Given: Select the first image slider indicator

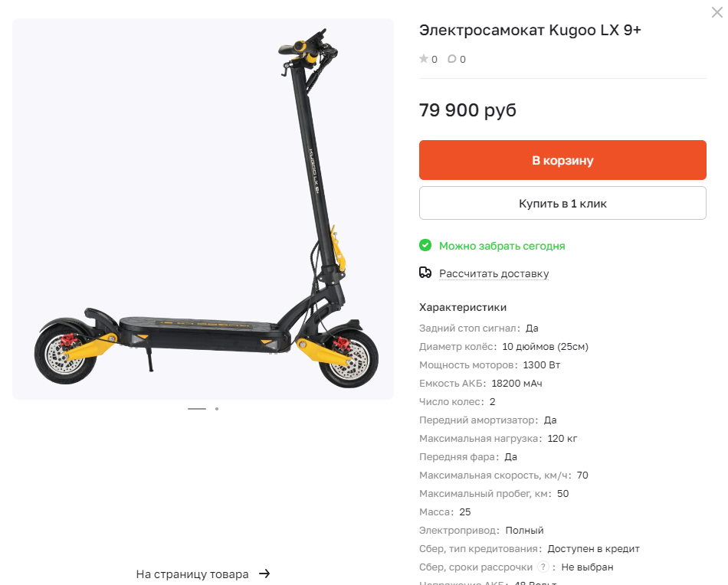Looking at the screenshot, I should pyautogui.click(x=197, y=409).
